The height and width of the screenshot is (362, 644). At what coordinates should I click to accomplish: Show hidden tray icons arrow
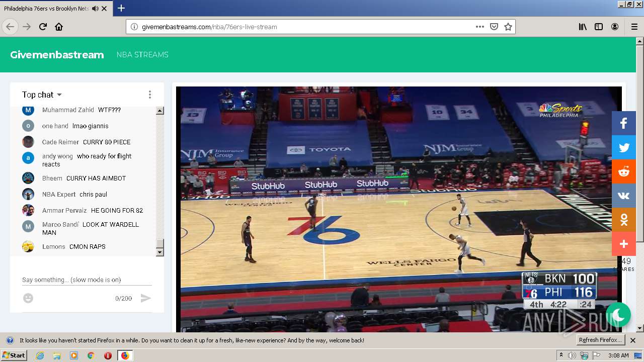pos(561,355)
